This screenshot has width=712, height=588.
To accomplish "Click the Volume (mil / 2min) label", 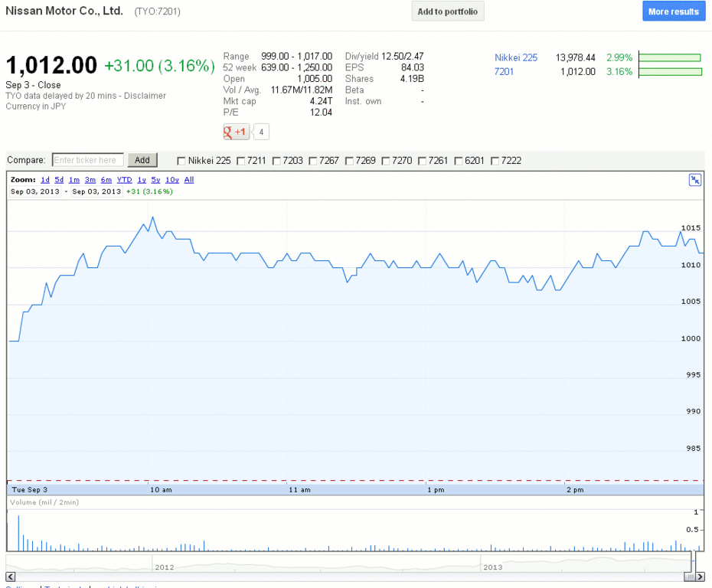I will [44, 502].
